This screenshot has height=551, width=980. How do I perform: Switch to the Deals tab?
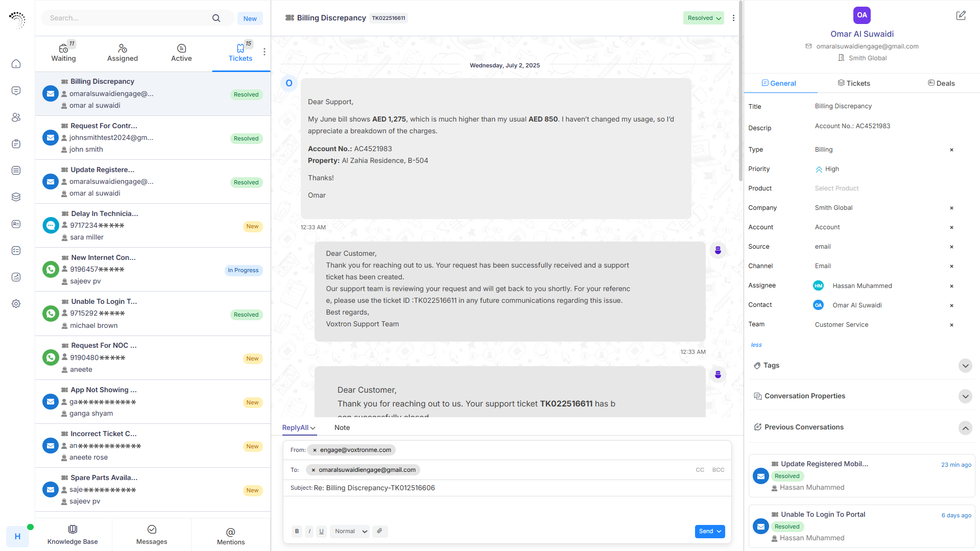click(941, 83)
